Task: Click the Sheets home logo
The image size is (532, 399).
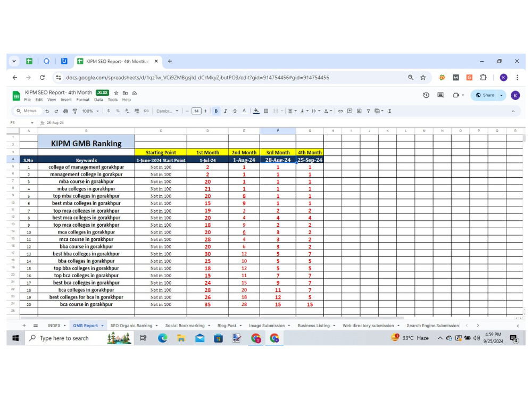Action: point(16,96)
